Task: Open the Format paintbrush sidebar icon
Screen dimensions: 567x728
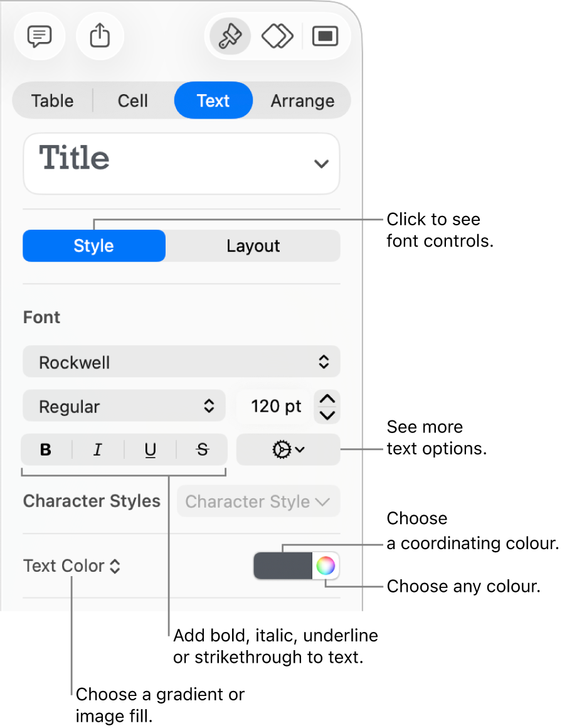Action: pos(228,36)
